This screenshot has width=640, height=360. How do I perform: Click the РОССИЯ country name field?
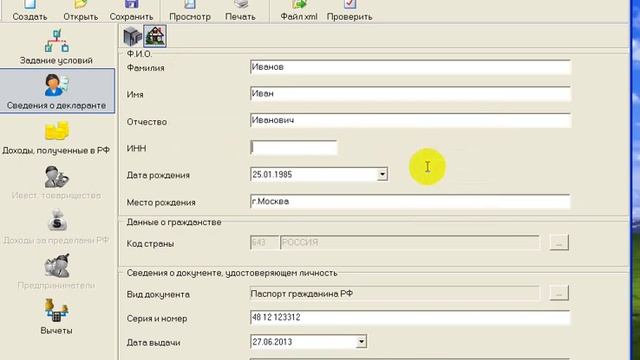pyautogui.click(x=409, y=242)
